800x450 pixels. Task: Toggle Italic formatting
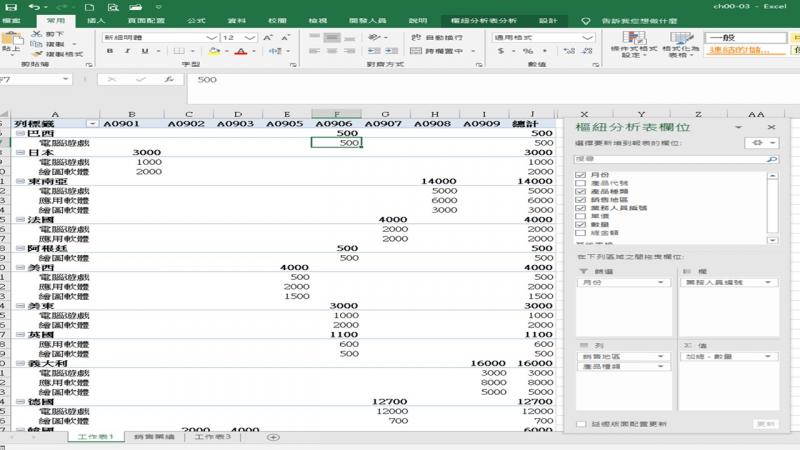pyautogui.click(x=128, y=51)
